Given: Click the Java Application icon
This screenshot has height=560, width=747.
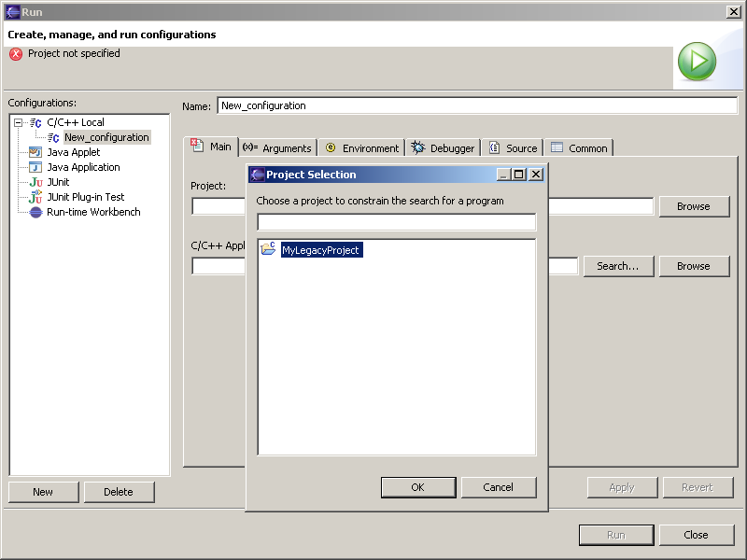Looking at the screenshot, I should click(35, 167).
